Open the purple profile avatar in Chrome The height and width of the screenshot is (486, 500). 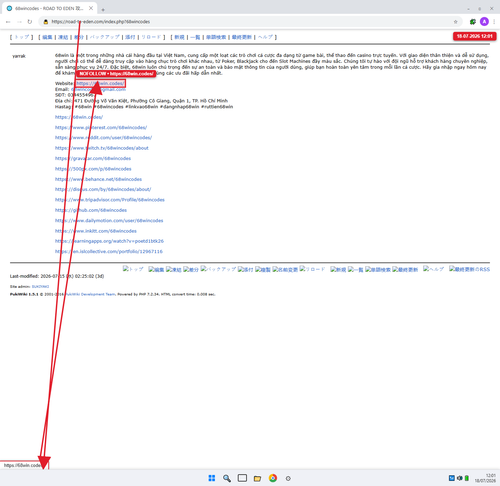click(484, 22)
